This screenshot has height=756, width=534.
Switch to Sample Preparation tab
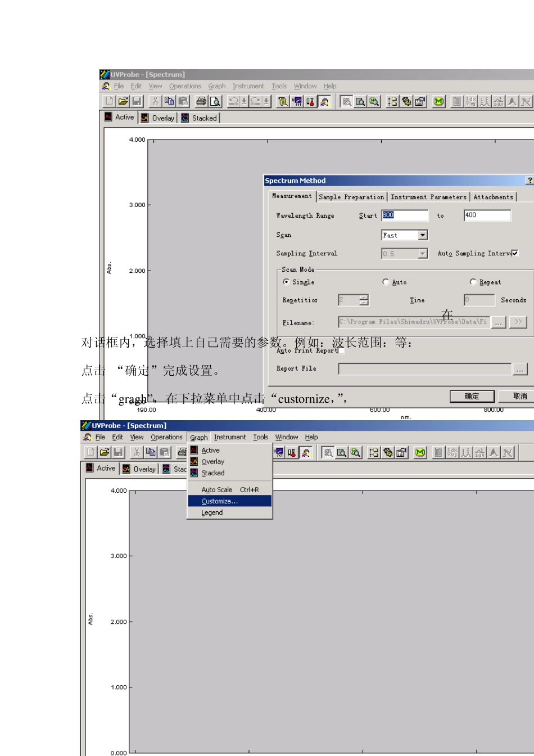(x=351, y=197)
